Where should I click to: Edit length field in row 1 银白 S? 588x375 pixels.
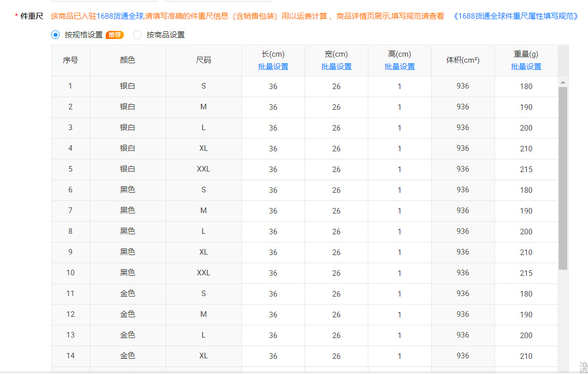pos(273,87)
